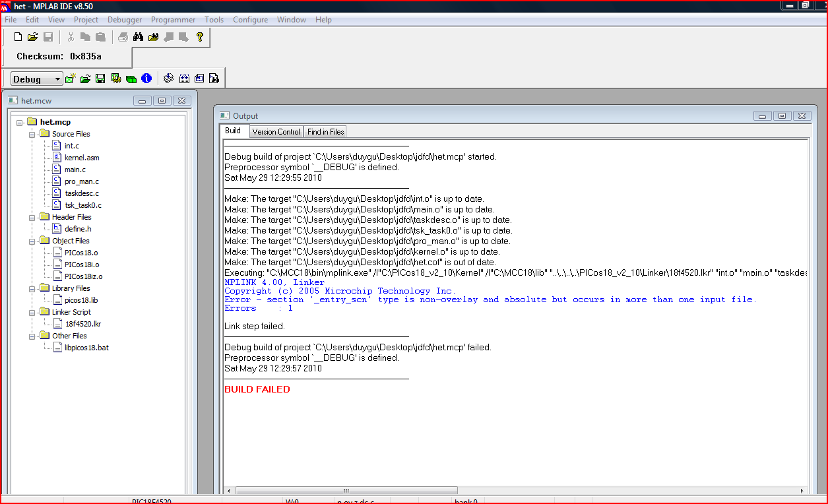This screenshot has height=504, width=828.
Task: Select 18f4520.lkr under Linker Script
Action: pos(83,324)
